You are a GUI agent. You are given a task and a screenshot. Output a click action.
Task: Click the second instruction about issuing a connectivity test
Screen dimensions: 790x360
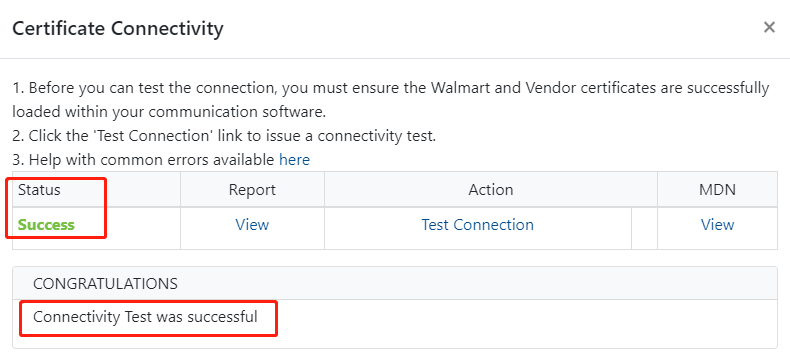(224, 136)
